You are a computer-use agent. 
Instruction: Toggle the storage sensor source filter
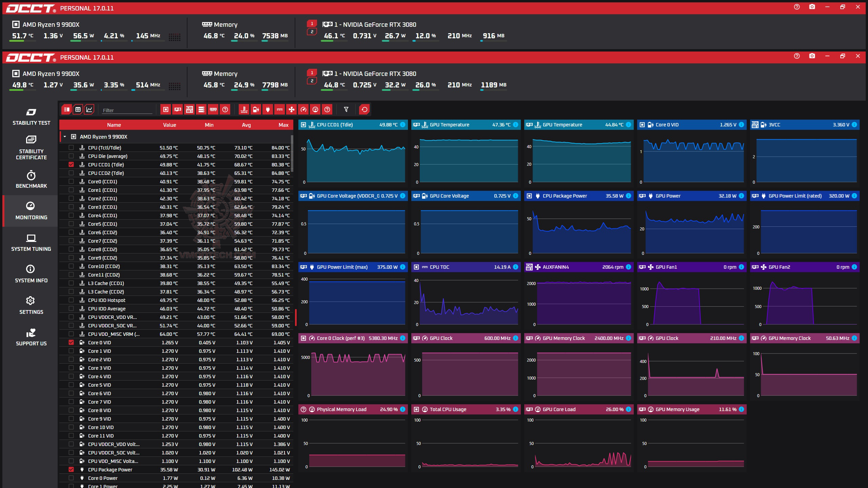click(201, 109)
